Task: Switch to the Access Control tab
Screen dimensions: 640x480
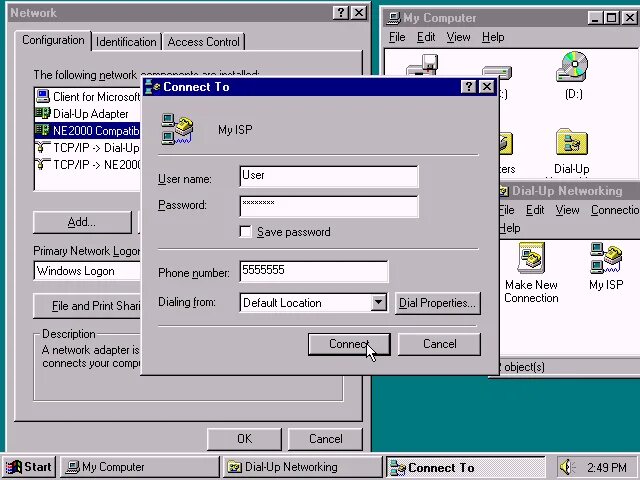Action: [x=203, y=42]
